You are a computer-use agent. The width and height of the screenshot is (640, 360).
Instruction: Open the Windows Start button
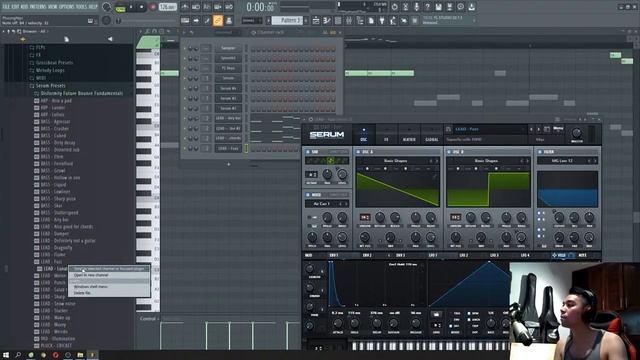[x=6, y=355]
